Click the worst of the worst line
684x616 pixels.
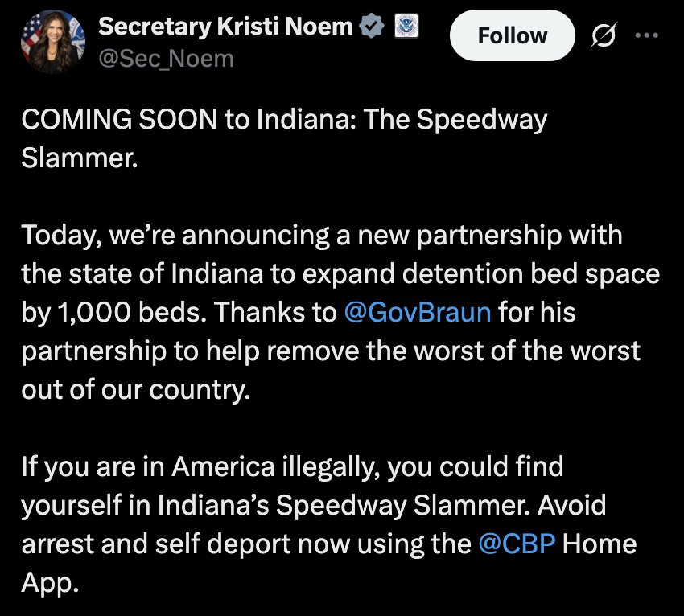click(503, 351)
